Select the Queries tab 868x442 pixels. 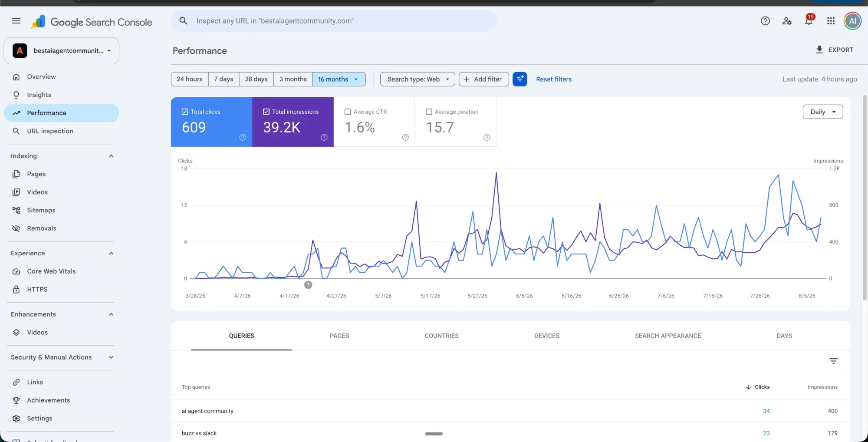(x=241, y=336)
